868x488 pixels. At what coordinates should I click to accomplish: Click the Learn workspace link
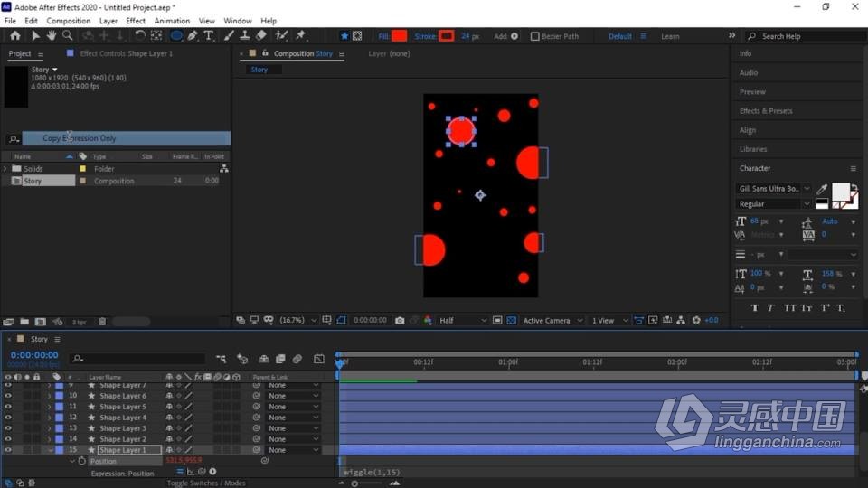point(670,36)
